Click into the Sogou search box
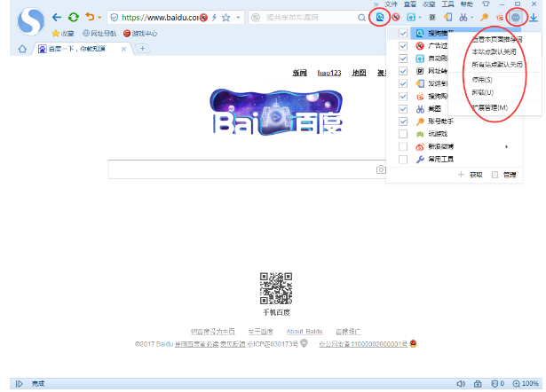 coord(309,18)
